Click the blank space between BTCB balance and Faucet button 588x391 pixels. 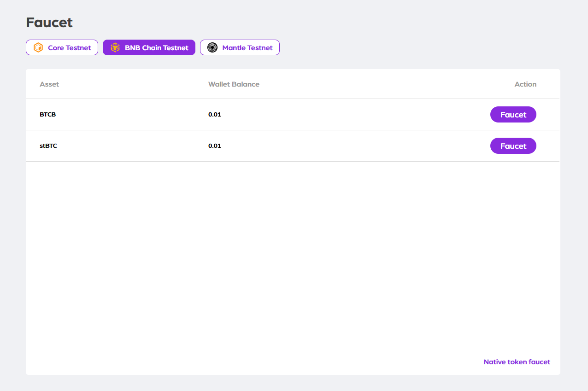point(355,115)
